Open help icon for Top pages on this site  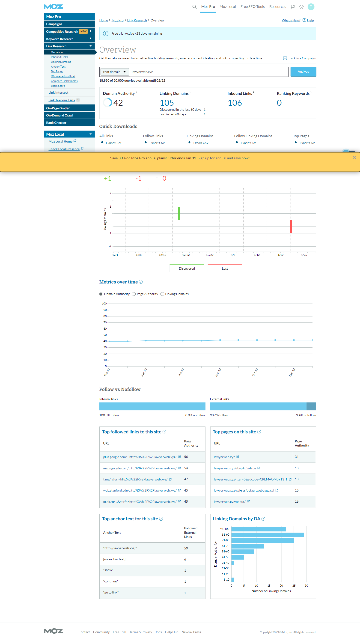[x=259, y=432]
